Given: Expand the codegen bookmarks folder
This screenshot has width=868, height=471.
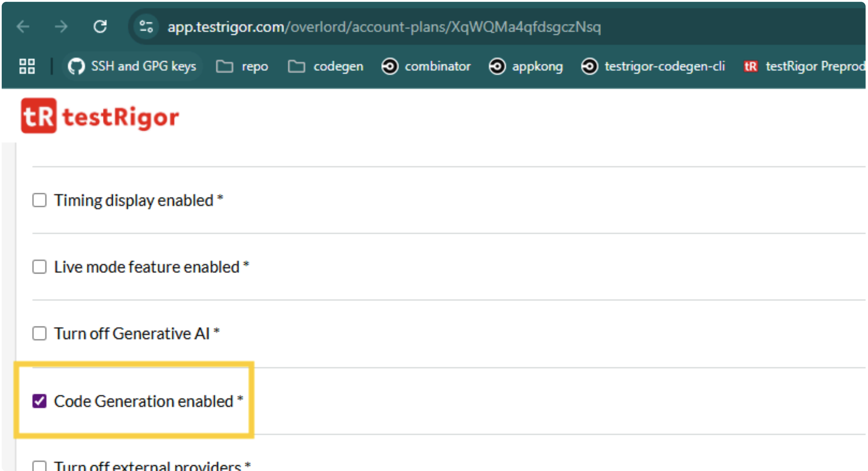Looking at the screenshot, I should click(326, 66).
